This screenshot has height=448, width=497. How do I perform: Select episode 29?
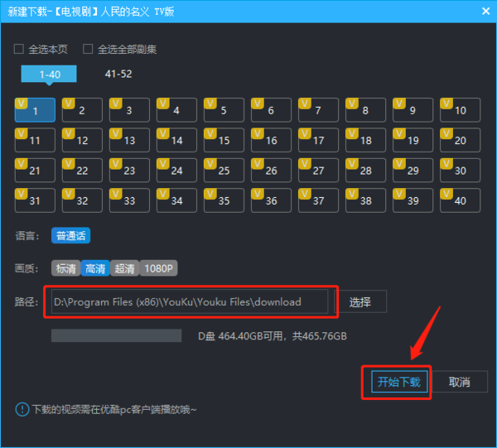coord(413,170)
